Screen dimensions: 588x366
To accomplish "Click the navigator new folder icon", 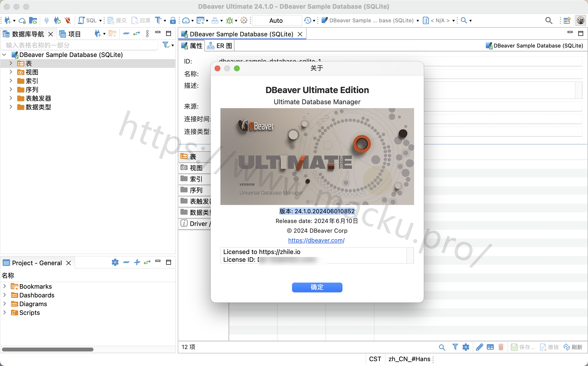I will [112, 34].
